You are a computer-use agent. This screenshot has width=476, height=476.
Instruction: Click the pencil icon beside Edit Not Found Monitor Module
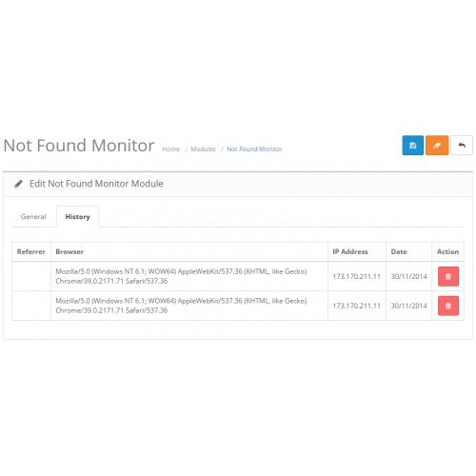click(x=18, y=184)
